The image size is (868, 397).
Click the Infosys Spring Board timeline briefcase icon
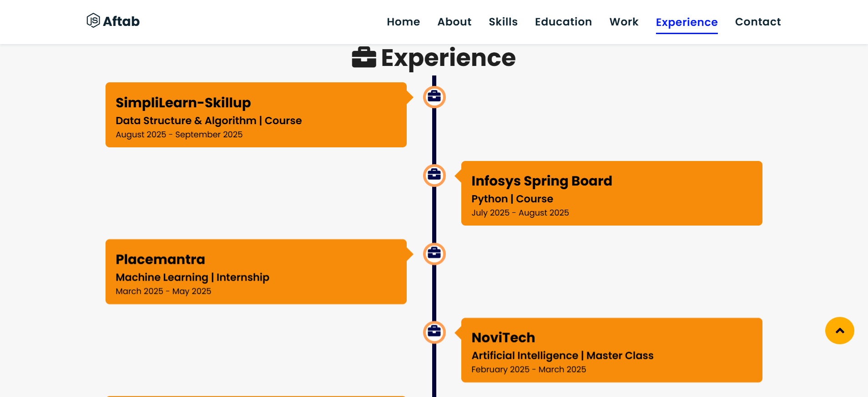[434, 175]
